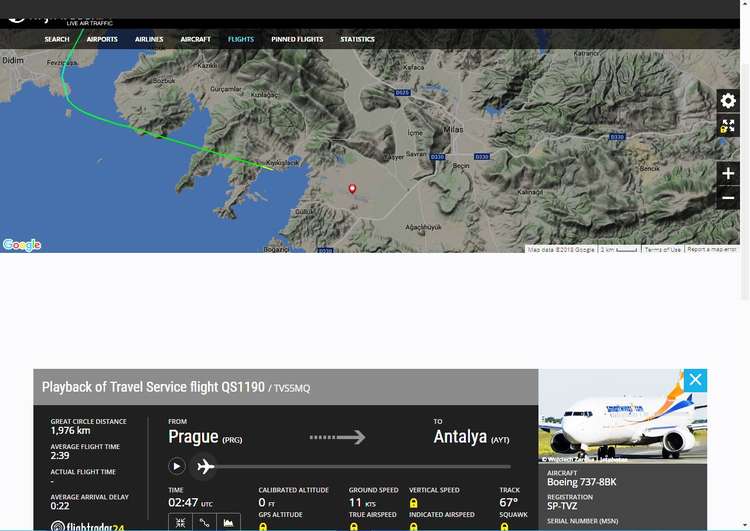The height and width of the screenshot is (531, 750).
Task: Zoom out with the minus button
Action: coord(728,198)
